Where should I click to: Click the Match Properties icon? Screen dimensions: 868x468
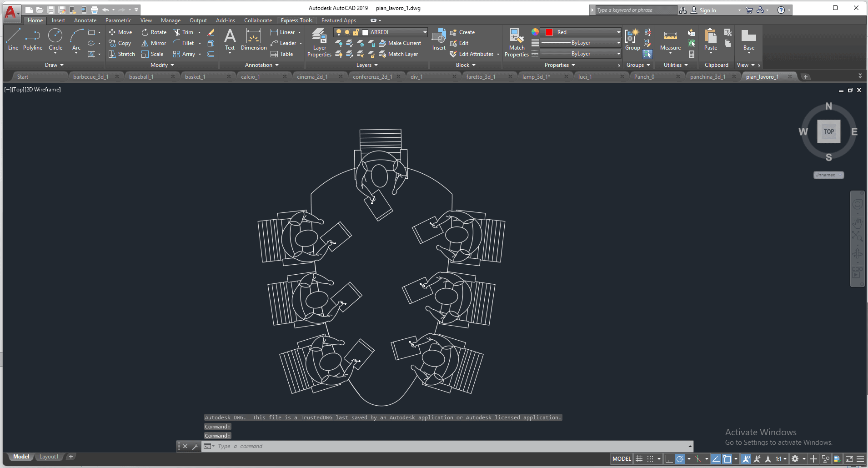click(x=517, y=42)
